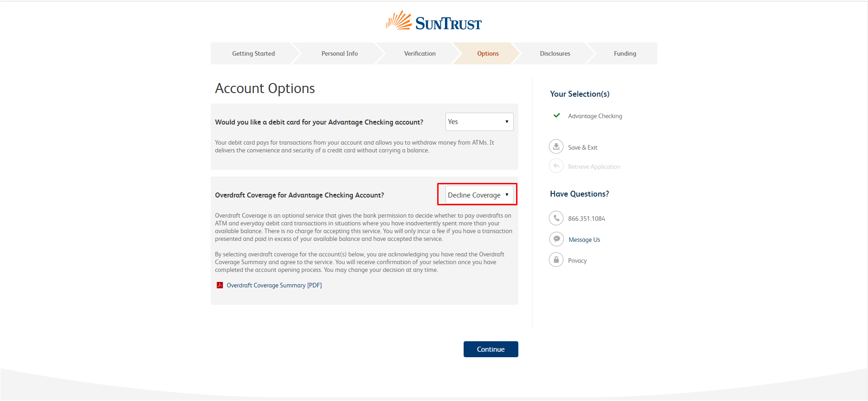
Task: Open the Overdraft Coverage Summary [PDF] link
Action: pyautogui.click(x=274, y=285)
